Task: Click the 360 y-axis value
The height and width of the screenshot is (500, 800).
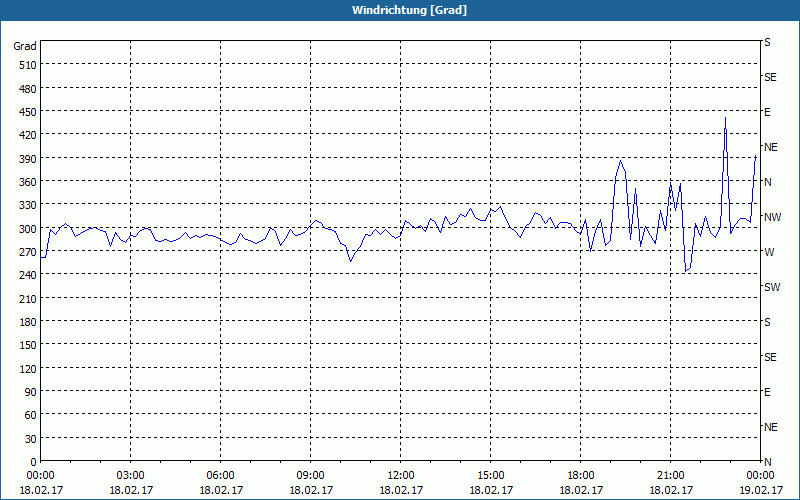Action: click(28, 182)
